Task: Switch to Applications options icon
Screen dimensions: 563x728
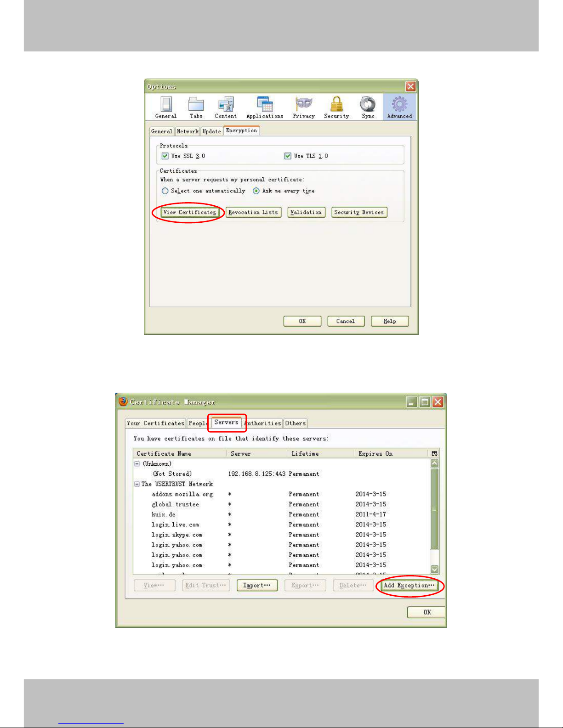Action: tap(265, 105)
